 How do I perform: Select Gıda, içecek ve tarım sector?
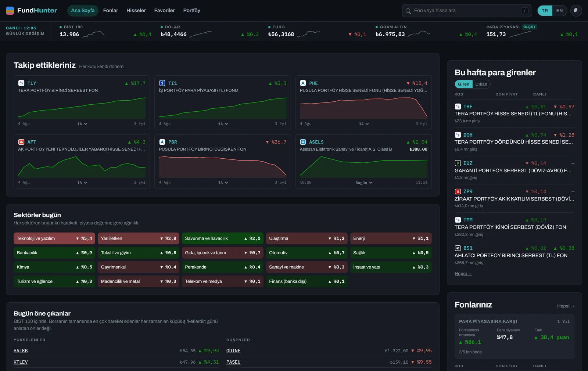click(223, 253)
